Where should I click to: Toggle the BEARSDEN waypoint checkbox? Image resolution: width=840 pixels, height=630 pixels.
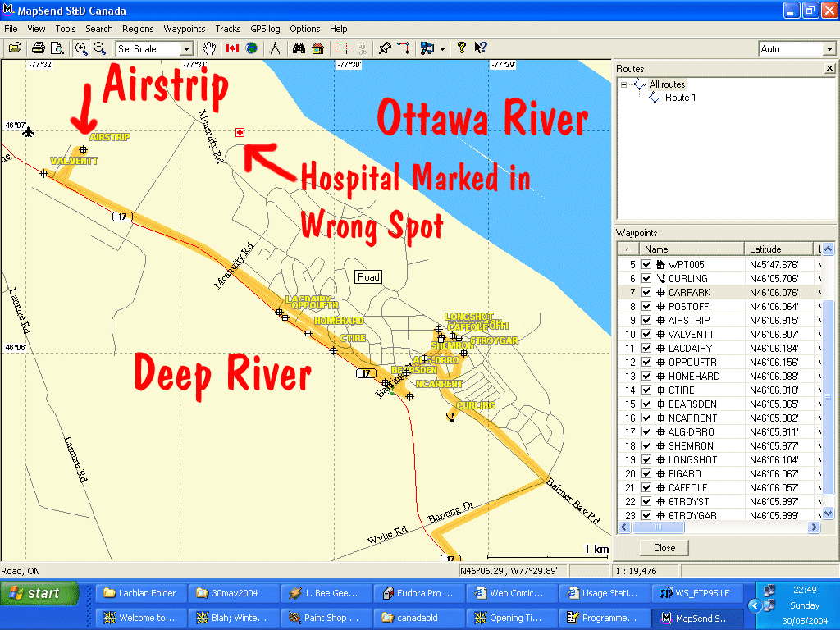click(646, 404)
